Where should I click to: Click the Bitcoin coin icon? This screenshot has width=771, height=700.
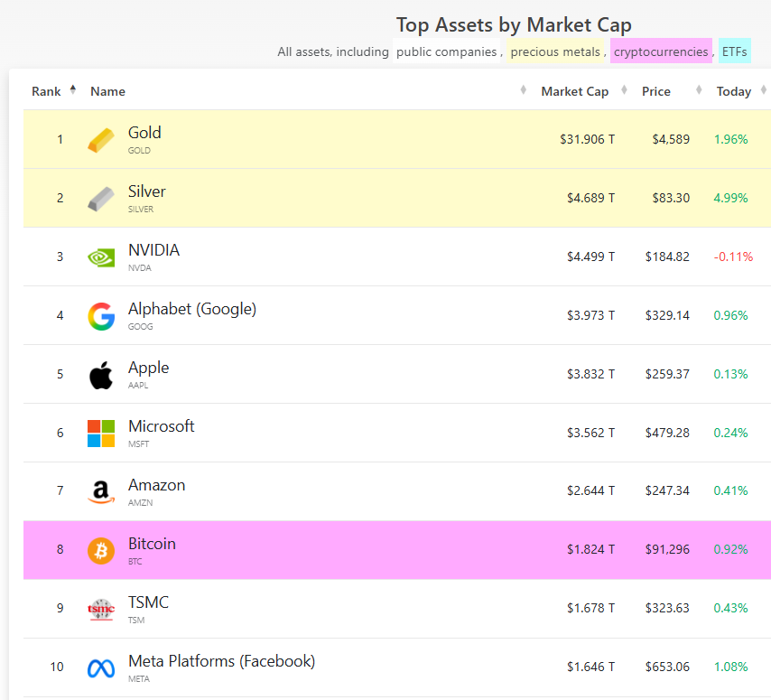click(101, 550)
